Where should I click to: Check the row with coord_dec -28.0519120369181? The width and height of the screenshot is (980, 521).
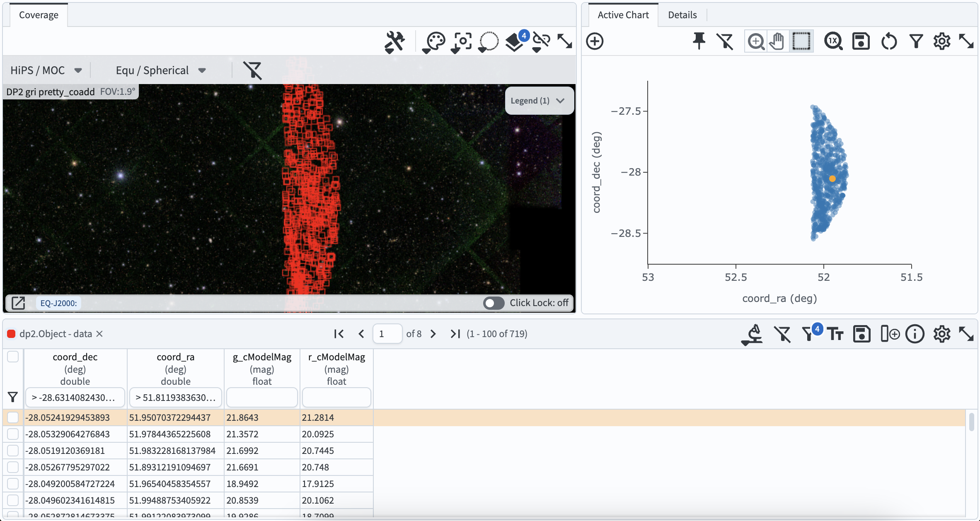13,451
